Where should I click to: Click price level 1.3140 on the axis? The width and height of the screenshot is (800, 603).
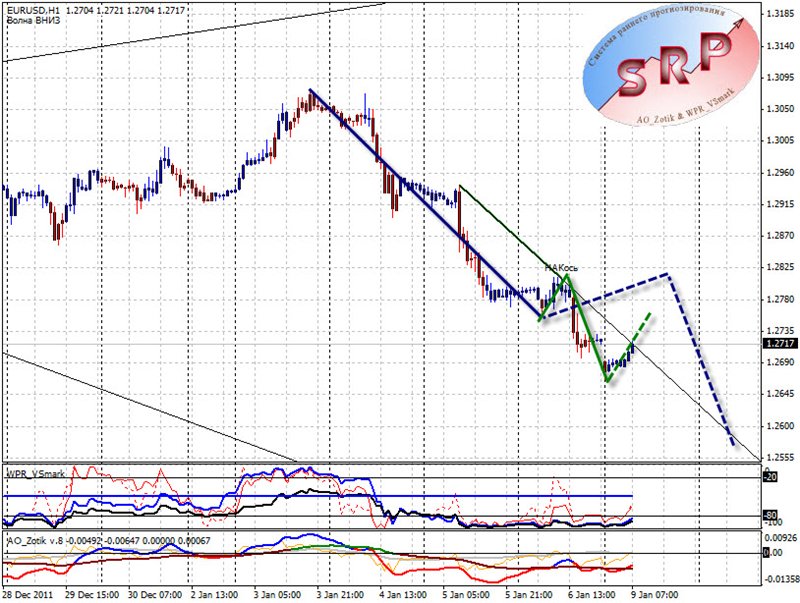tap(780, 46)
